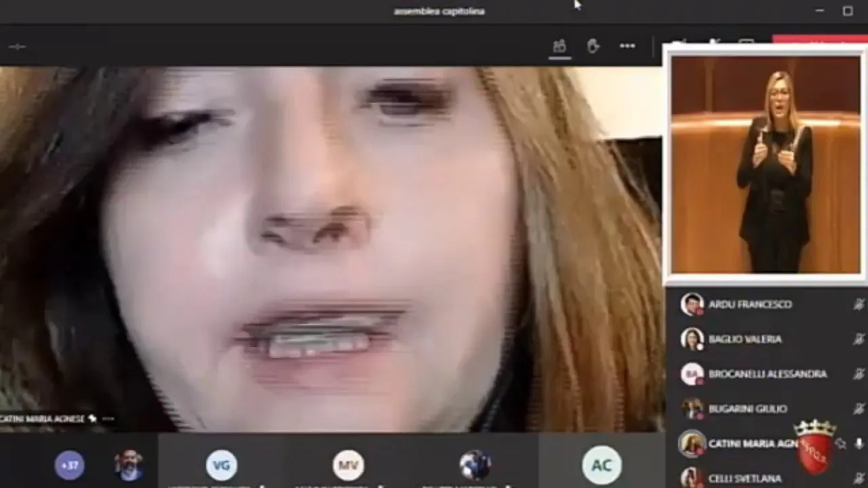Click muted mic icon for BAGLIO VALERIA
Screen dimensions: 868x488
coord(859,339)
